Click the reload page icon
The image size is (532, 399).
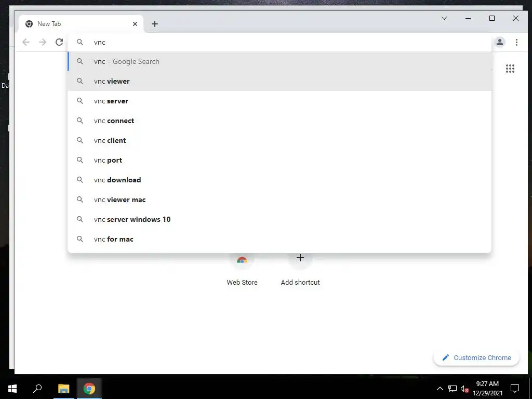pyautogui.click(x=59, y=42)
